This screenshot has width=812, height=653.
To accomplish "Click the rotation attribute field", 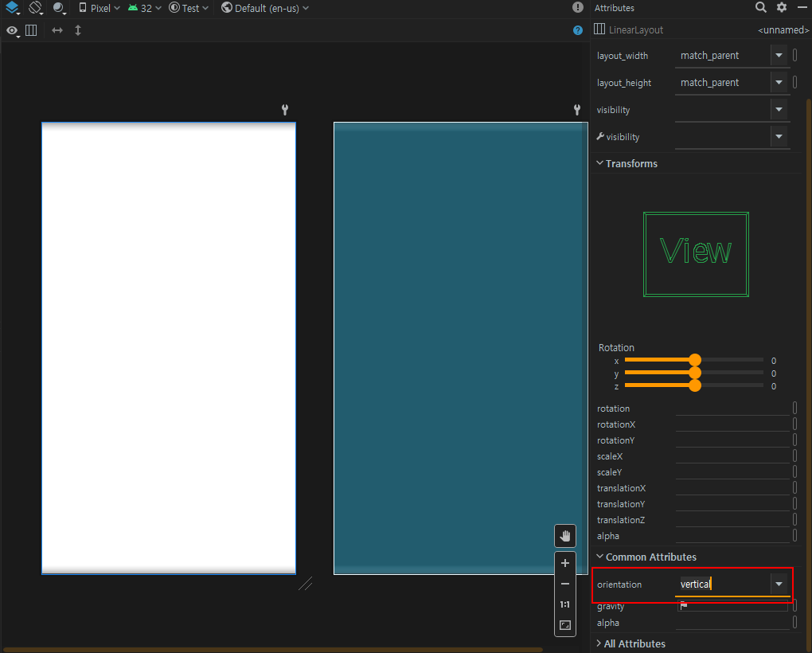I will tap(732, 408).
